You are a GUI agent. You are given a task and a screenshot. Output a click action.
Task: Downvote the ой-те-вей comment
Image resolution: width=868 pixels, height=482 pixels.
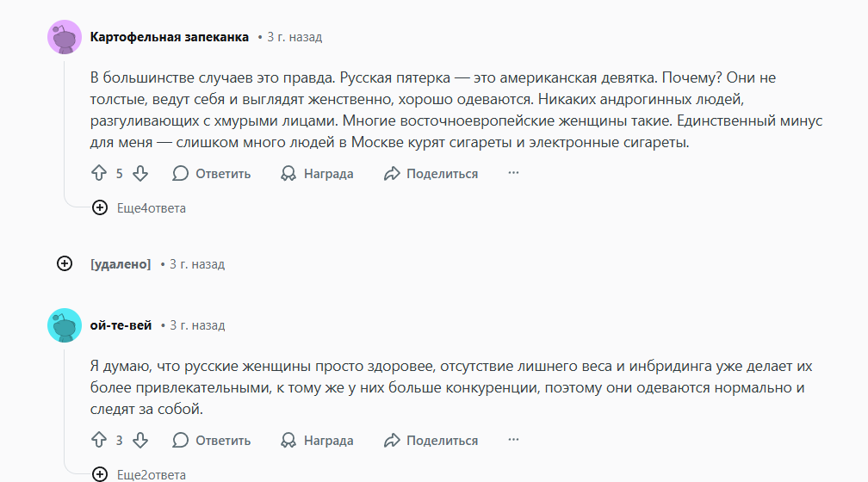(x=140, y=440)
